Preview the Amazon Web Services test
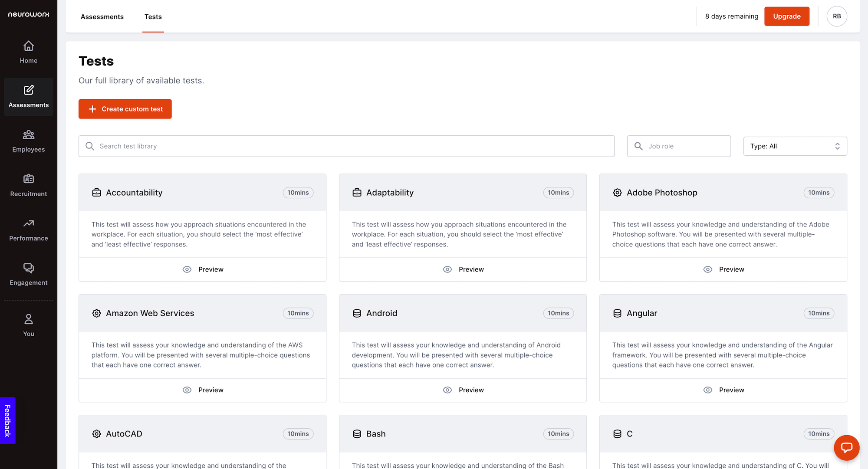 [202, 390]
